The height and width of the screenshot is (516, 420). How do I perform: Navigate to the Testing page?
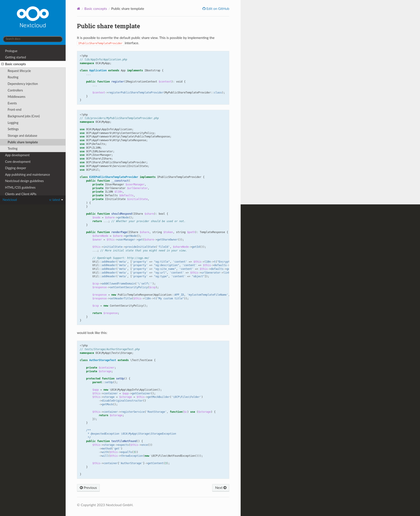12,149
